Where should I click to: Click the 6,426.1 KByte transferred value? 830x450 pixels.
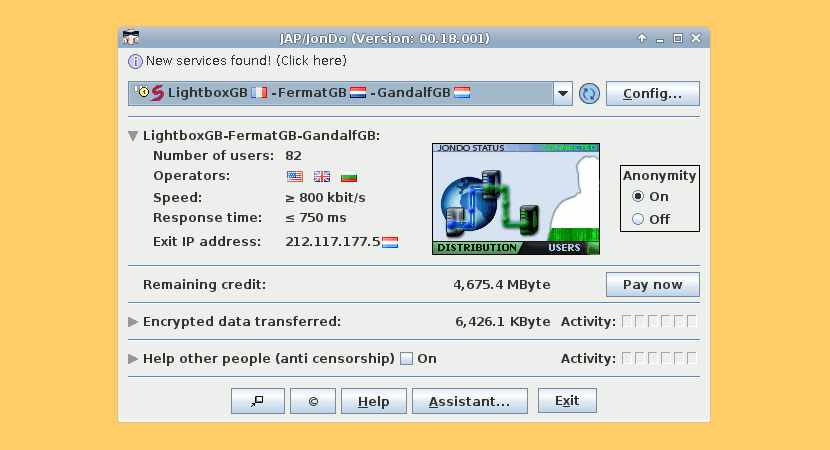503,322
